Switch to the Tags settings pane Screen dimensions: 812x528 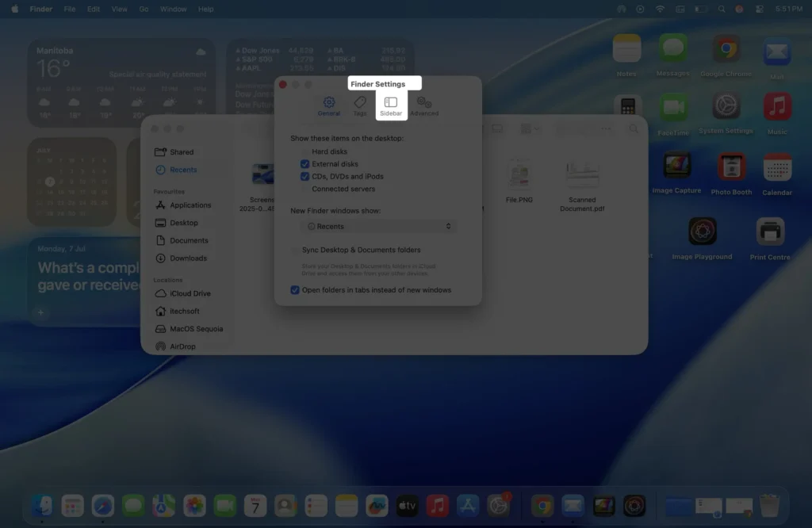[x=360, y=104]
